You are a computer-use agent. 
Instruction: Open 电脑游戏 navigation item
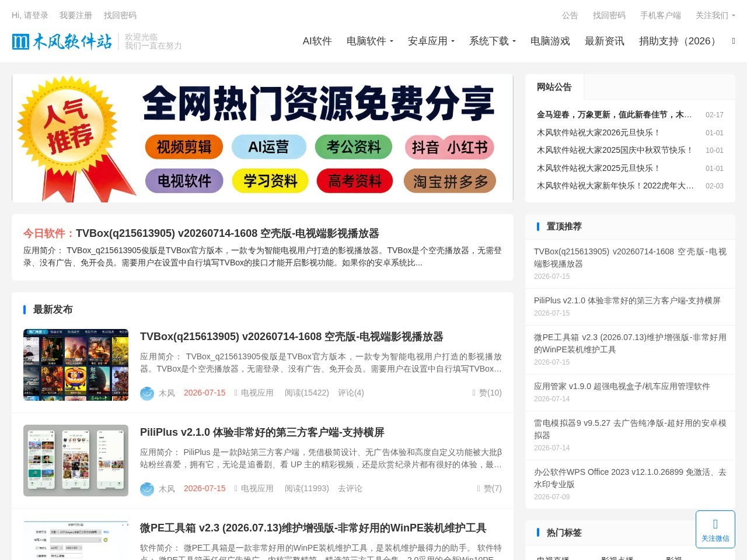[x=550, y=41]
